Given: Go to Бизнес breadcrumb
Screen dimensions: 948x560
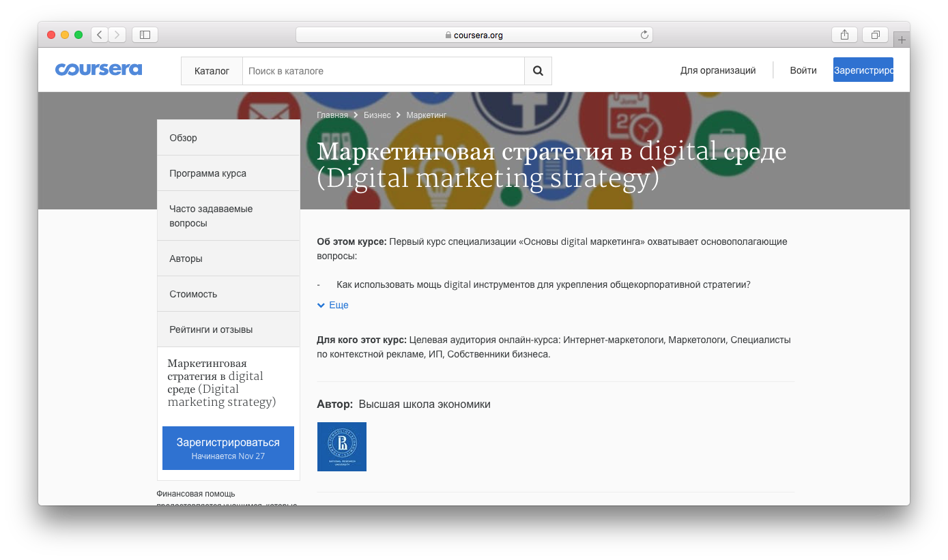Looking at the screenshot, I should coord(377,115).
